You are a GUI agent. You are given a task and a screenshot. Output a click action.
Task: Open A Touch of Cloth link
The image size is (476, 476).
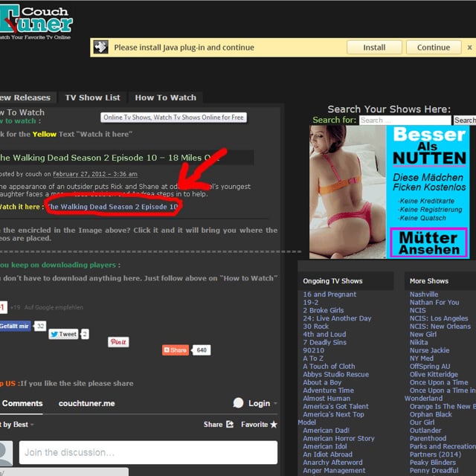click(329, 366)
